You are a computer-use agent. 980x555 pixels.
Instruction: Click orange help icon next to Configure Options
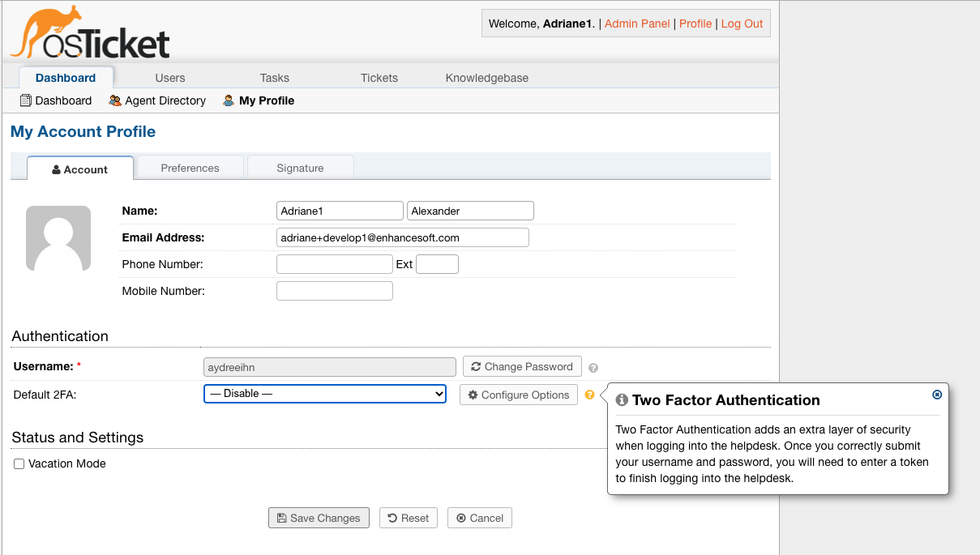589,395
